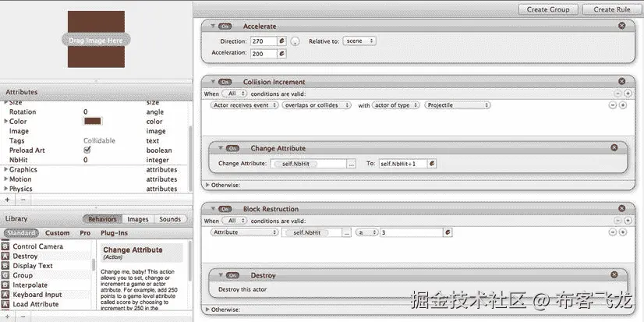
Task: Add a condition row in Collision Increment header
Action: click(628, 94)
